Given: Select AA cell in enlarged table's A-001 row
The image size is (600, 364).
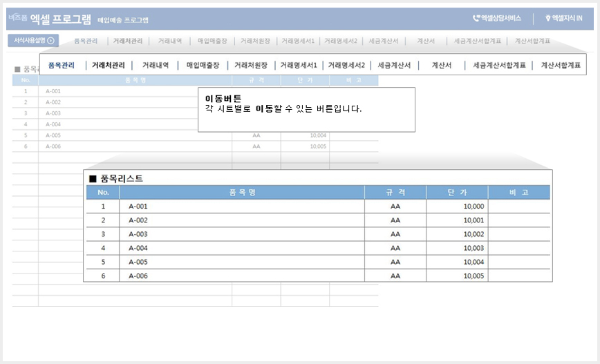Looking at the screenshot, I should point(395,206).
